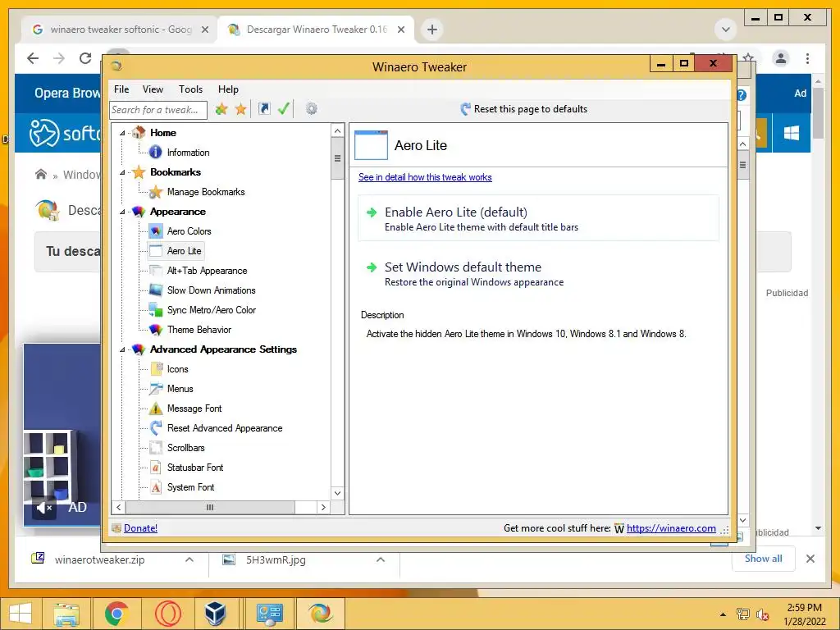Click the Chrome back arrow
Screen dimensions: 840x630
click(33, 58)
